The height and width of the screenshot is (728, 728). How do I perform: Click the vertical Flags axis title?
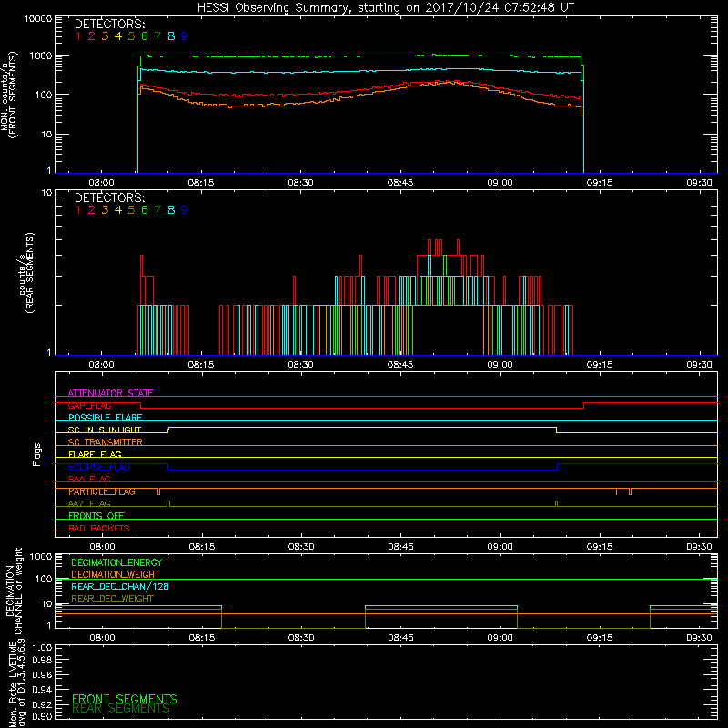(36, 454)
